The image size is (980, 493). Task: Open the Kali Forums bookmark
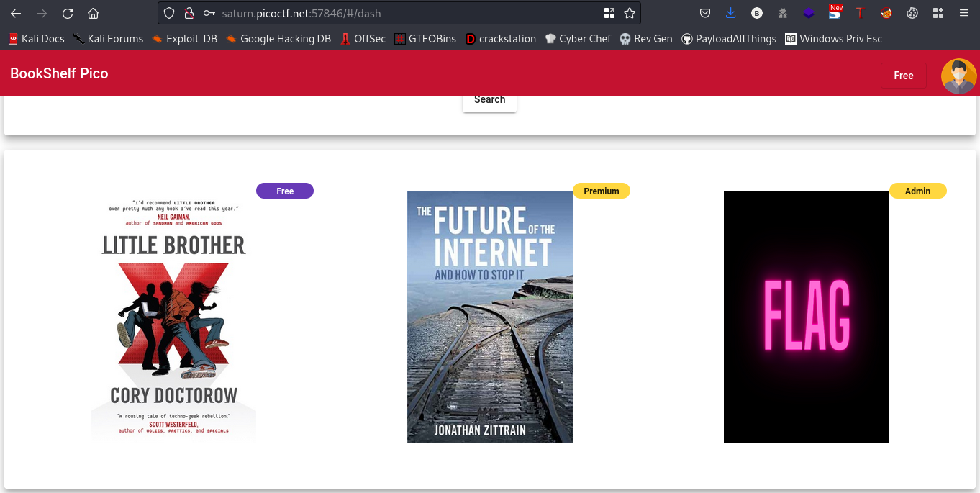pos(108,39)
